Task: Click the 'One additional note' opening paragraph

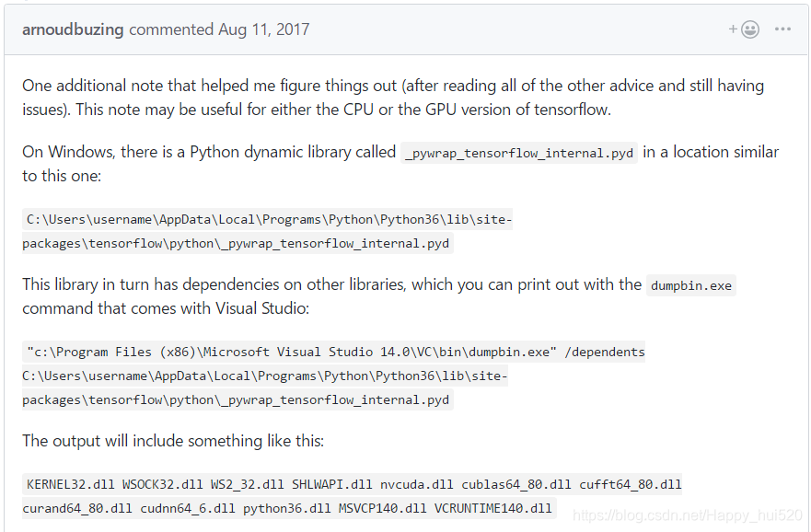Action: point(393,98)
